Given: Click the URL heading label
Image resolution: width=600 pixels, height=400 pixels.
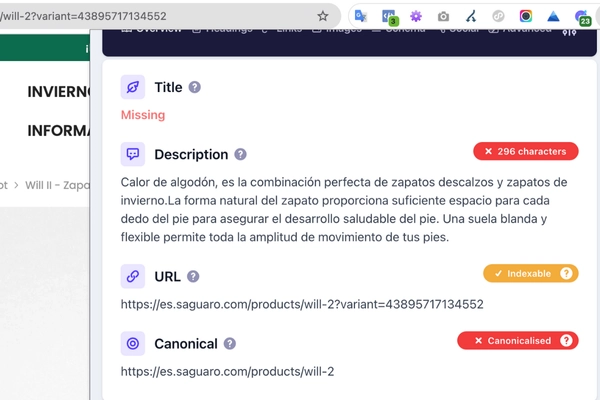Looking at the screenshot, I should (x=167, y=276).
